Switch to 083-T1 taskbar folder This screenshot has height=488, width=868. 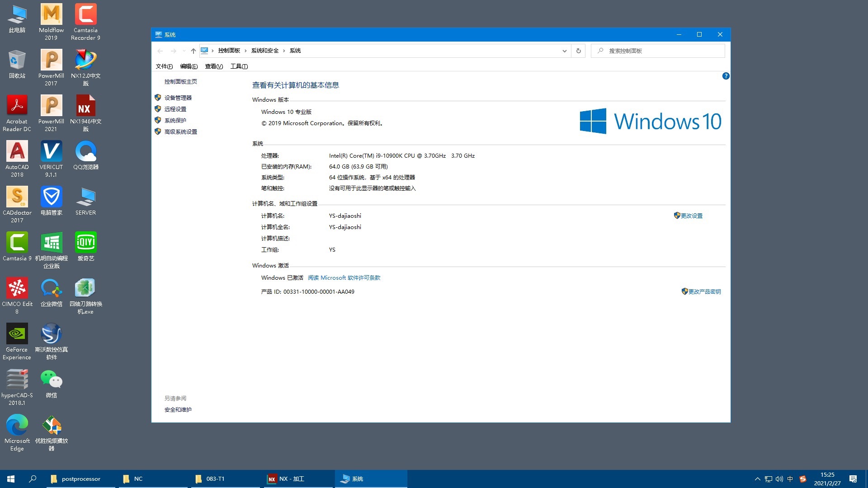tap(225, 479)
